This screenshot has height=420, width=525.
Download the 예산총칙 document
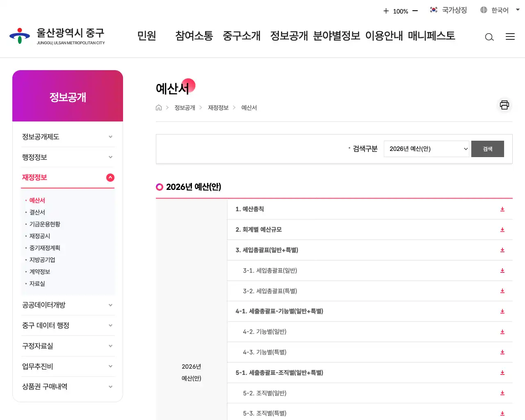[x=502, y=209]
